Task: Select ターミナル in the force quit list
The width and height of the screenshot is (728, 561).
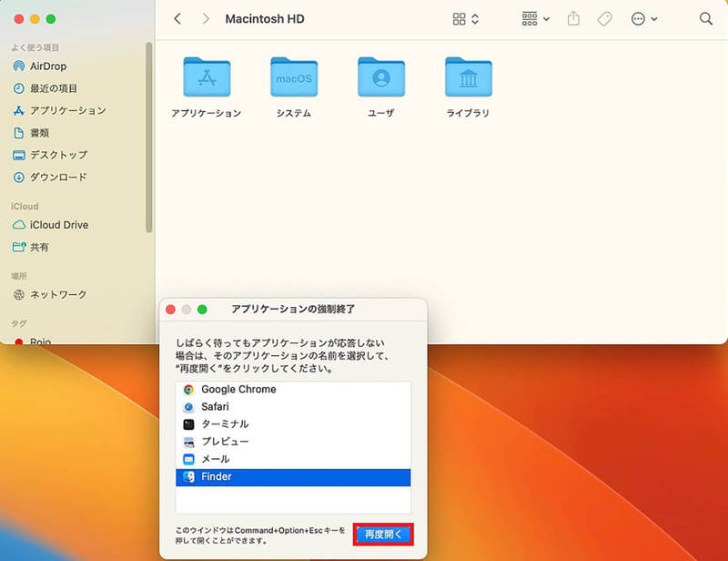Action: click(293, 424)
